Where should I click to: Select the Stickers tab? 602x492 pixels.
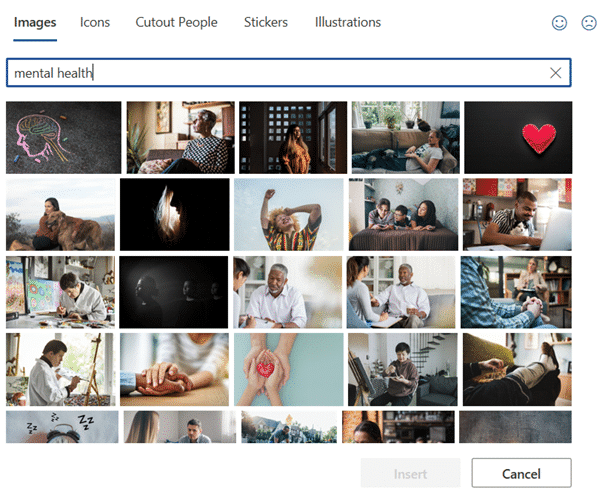click(266, 22)
